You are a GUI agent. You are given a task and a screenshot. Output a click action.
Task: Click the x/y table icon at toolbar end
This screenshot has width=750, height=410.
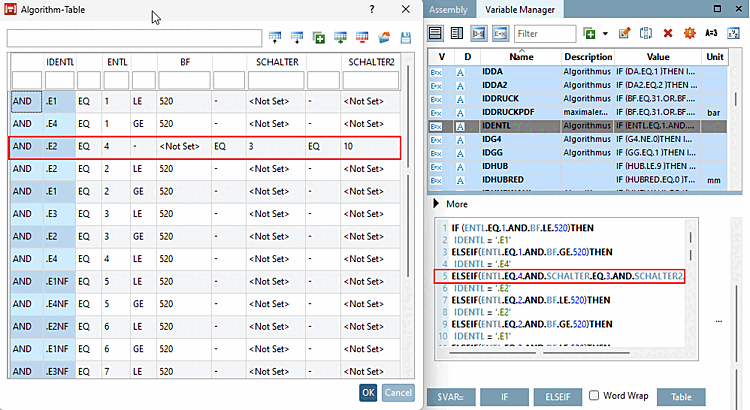[733, 33]
